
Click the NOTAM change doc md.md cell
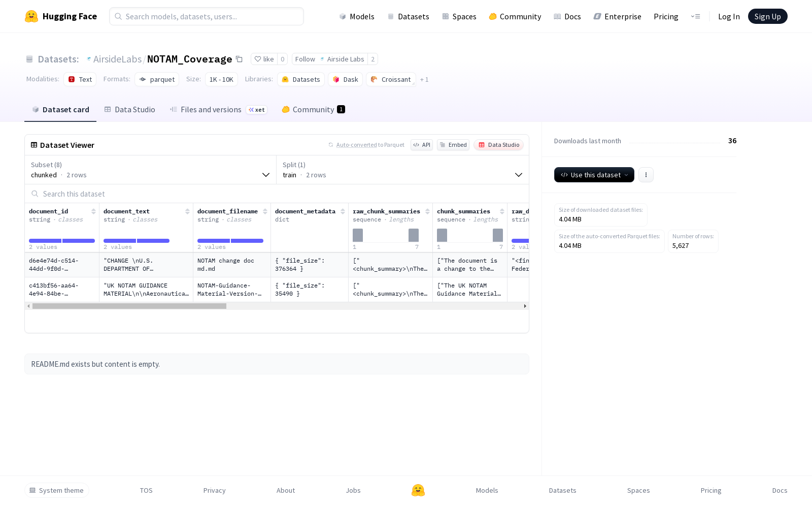pyautogui.click(x=232, y=265)
